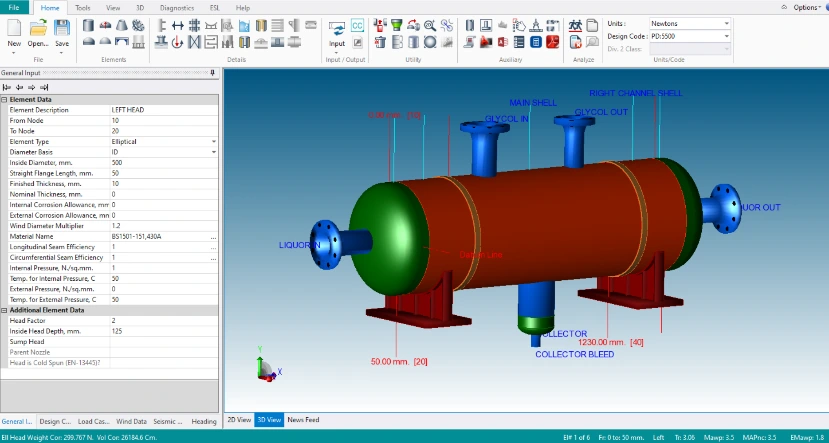Open the Units dropdown showing Newtons
The height and width of the screenshot is (443, 829).
(x=726, y=23)
